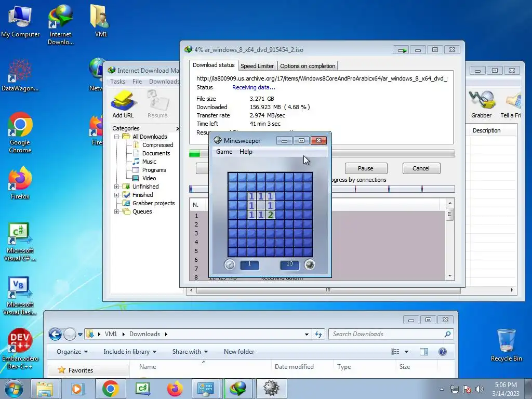Open the IDM Tasks menu

click(118, 82)
